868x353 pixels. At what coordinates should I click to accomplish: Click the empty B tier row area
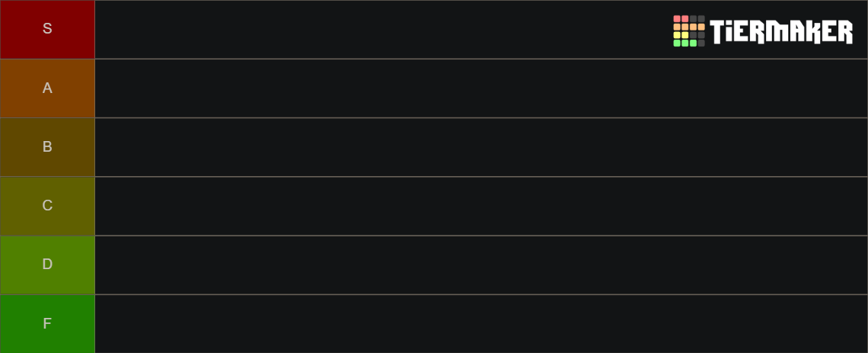coord(481,147)
